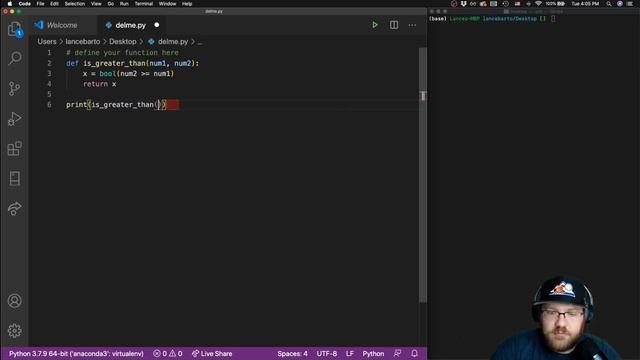The image size is (640, 360).
Task: Open Run and Debug view
Action: 15,119
